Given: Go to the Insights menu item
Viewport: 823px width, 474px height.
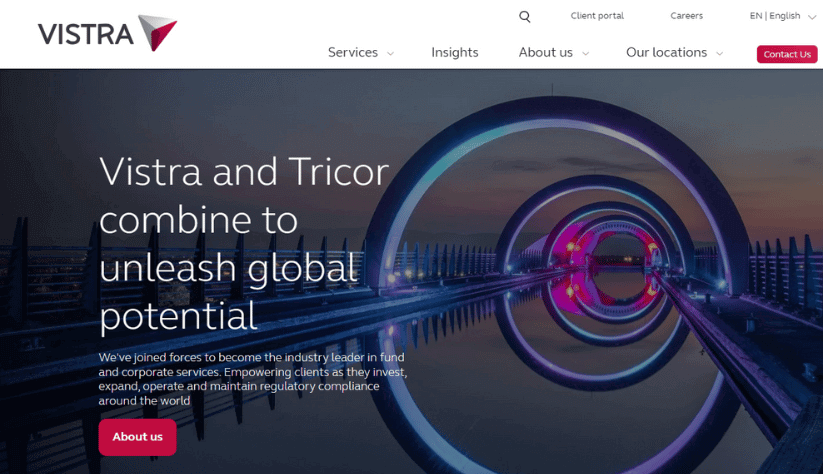Looking at the screenshot, I should point(455,52).
